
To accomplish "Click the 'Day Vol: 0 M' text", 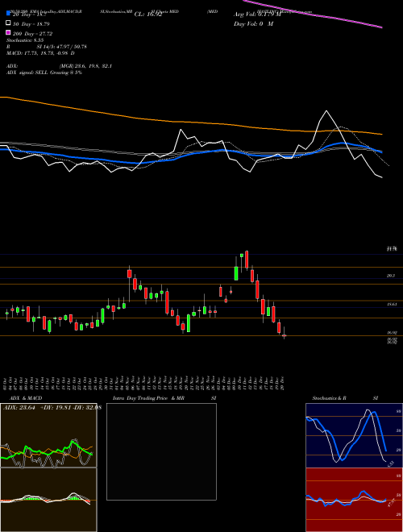I will click(253, 23).
